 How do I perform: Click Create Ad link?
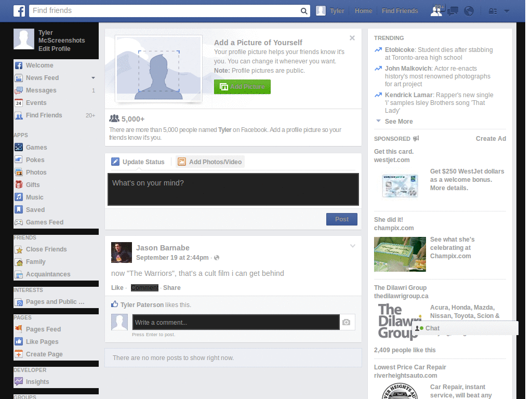click(490, 138)
